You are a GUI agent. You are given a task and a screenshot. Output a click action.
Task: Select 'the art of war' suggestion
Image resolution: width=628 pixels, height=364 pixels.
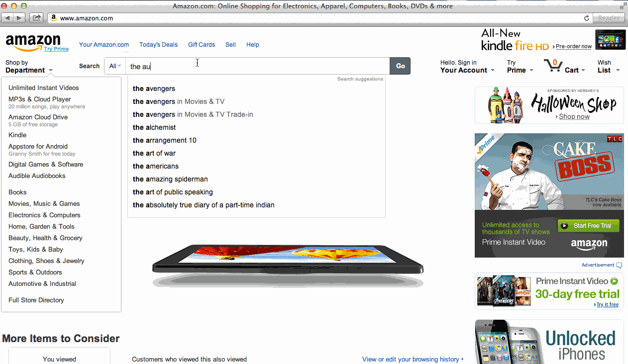[154, 153]
